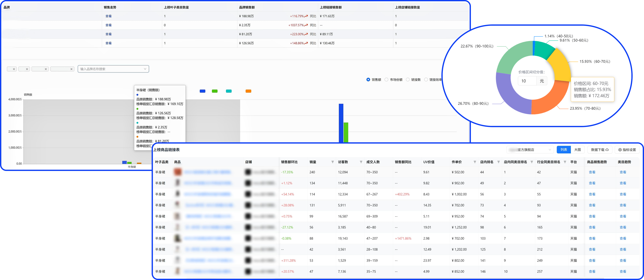Click the 行业同类目排名 filter icon

pos(565,162)
